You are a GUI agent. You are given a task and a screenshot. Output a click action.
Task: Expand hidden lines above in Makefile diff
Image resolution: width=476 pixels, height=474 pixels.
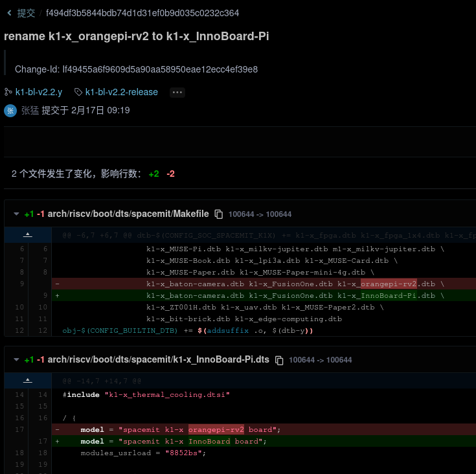click(27, 235)
